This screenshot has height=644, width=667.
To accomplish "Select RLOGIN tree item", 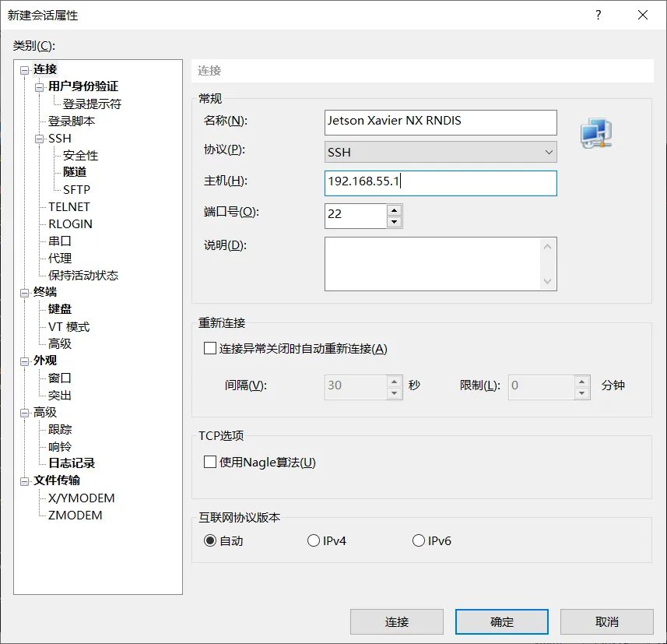I will [x=70, y=224].
